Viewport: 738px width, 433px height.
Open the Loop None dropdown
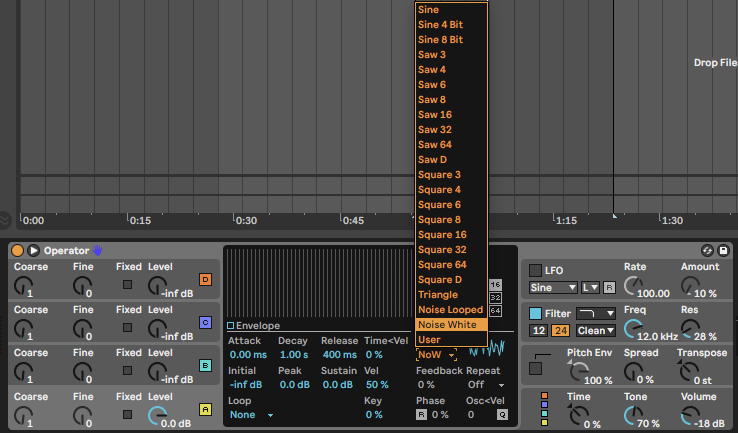251,415
